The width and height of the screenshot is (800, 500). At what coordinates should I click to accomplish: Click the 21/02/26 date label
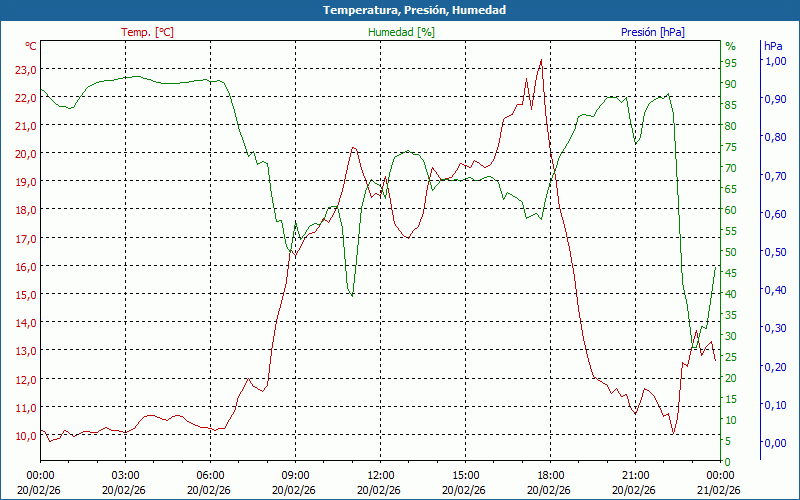721,490
